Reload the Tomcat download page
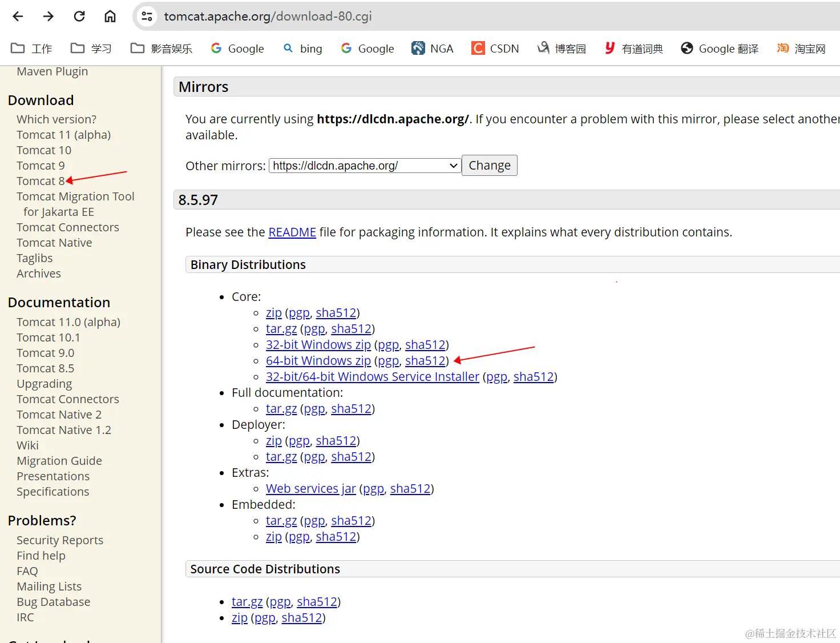 (79, 16)
